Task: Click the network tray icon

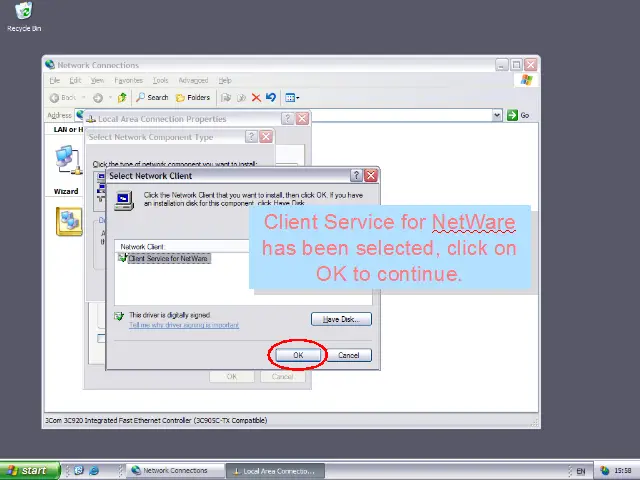Action: tap(604, 471)
